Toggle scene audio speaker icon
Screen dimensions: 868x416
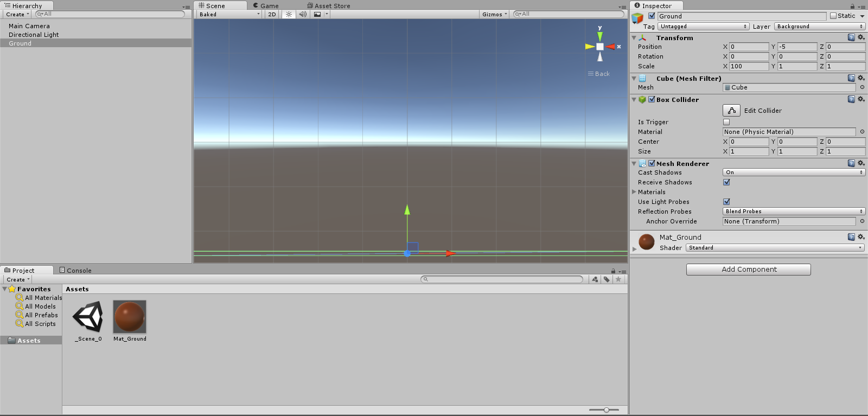[303, 15]
